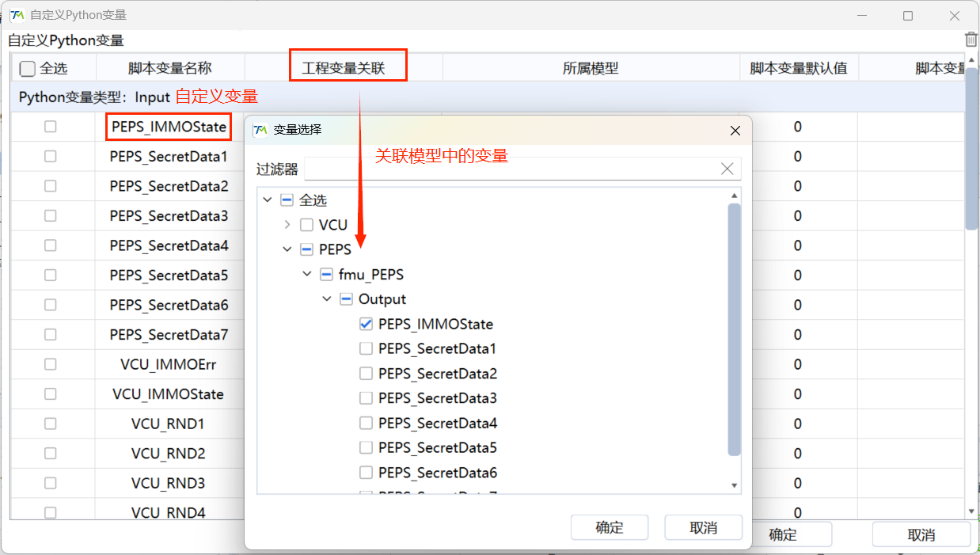Viewport: 980px width, 555px height.
Task: Click the tree scrollbar up arrow
Action: click(735, 195)
